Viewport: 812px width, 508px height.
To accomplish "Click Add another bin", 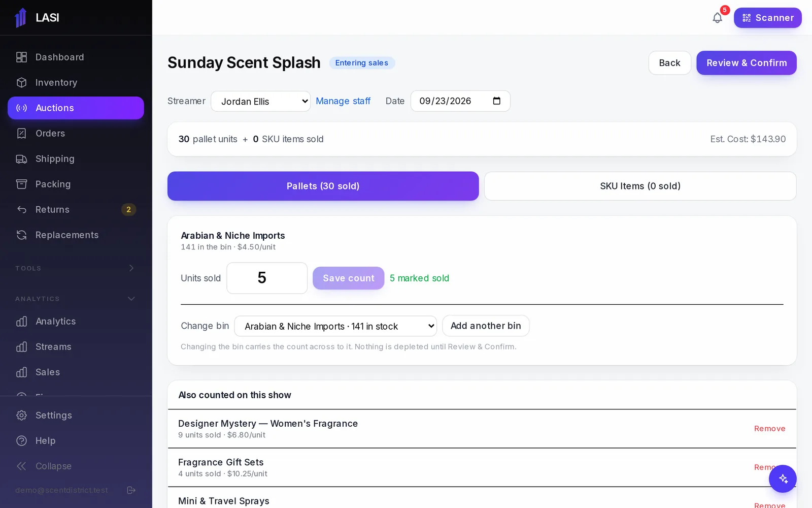I will point(486,326).
